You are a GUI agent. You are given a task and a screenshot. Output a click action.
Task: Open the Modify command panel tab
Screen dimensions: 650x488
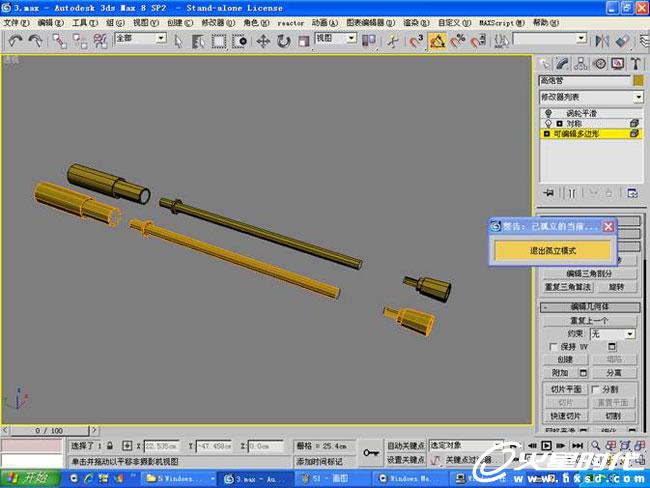point(563,63)
